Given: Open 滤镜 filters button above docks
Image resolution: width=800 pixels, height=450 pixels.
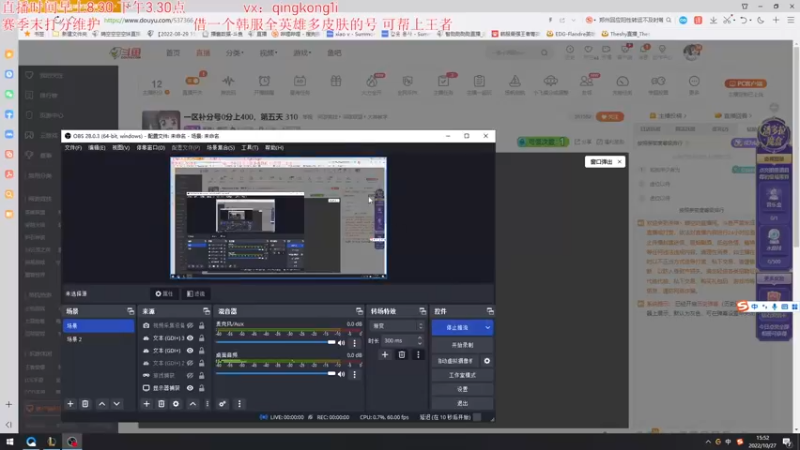Looking at the screenshot, I should [196, 294].
